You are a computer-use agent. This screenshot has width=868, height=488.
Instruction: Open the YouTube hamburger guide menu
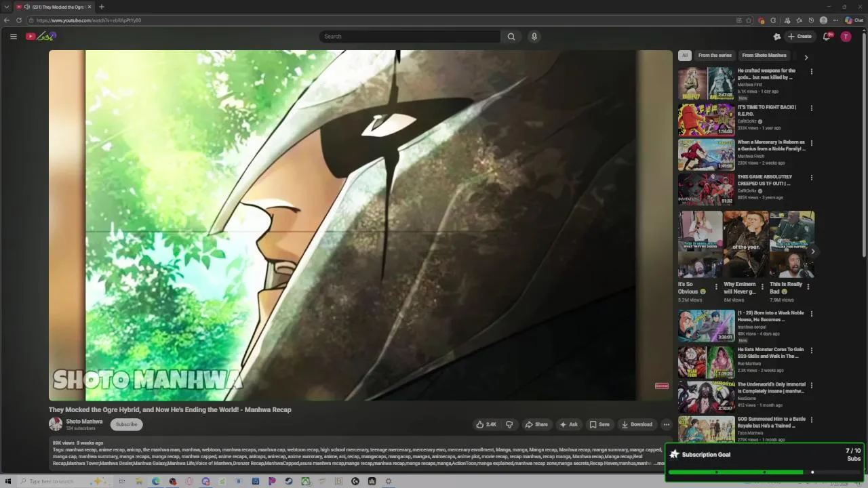[x=13, y=37]
